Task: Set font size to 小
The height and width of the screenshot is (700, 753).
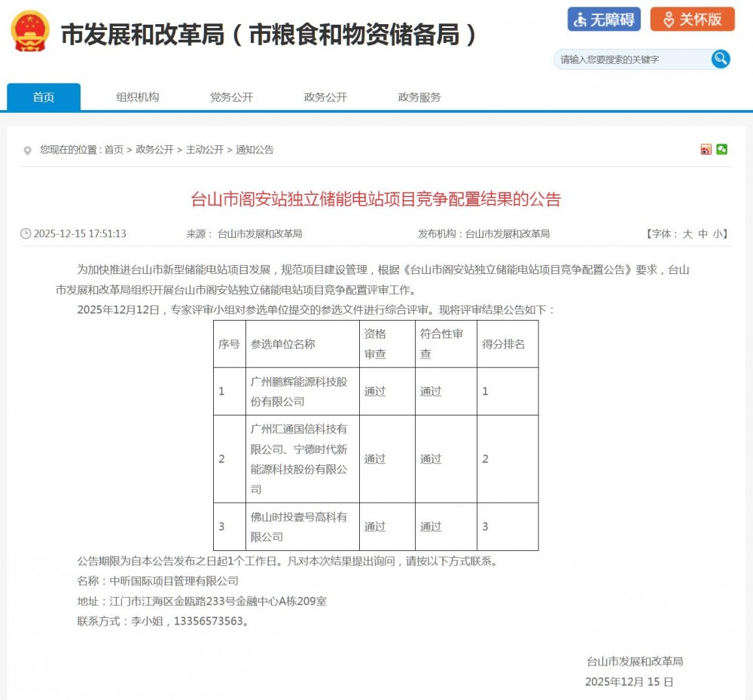Action: [718, 234]
